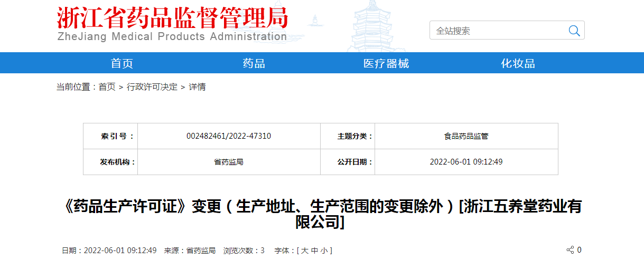Viewport: 644px width, 260px height.
Task: Open the 首页 navigation tab
Action: click(x=122, y=63)
